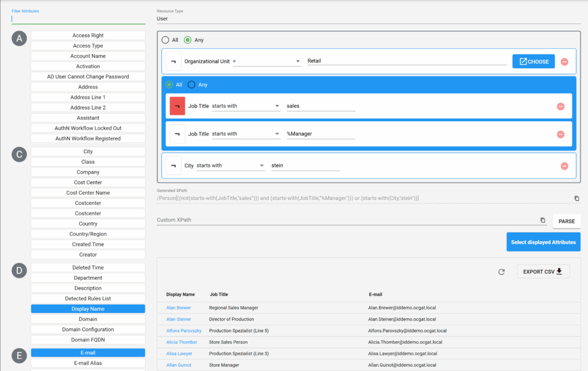Screen dimensions: 588x371
Task: Edit the Retail value field
Action: coord(407,61)
